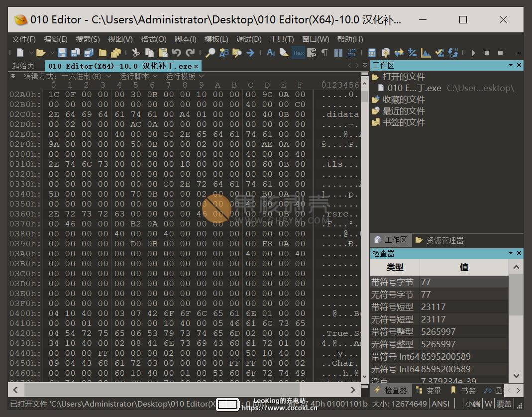Open the 模板(L) menu

click(216, 39)
